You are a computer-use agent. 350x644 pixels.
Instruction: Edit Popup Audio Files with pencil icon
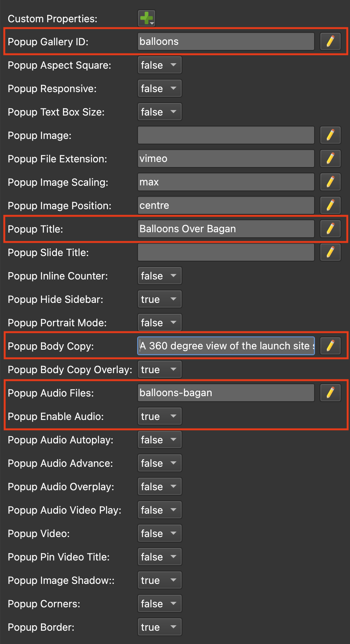[x=331, y=393]
